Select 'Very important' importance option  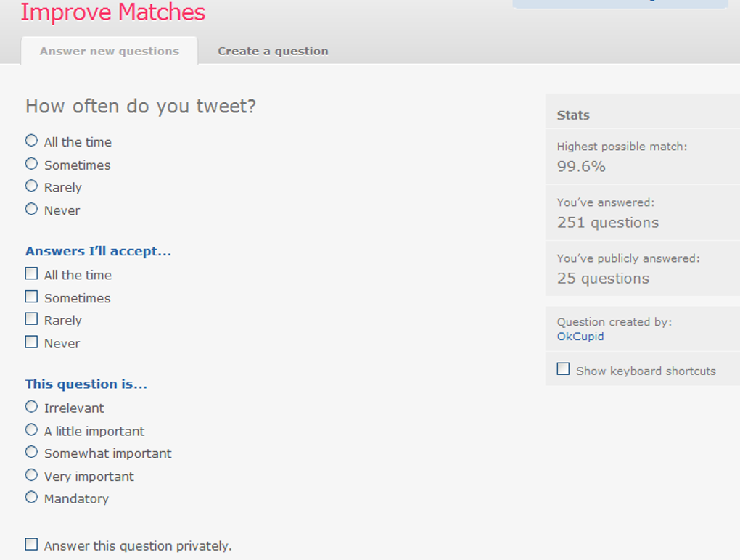click(x=31, y=475)
